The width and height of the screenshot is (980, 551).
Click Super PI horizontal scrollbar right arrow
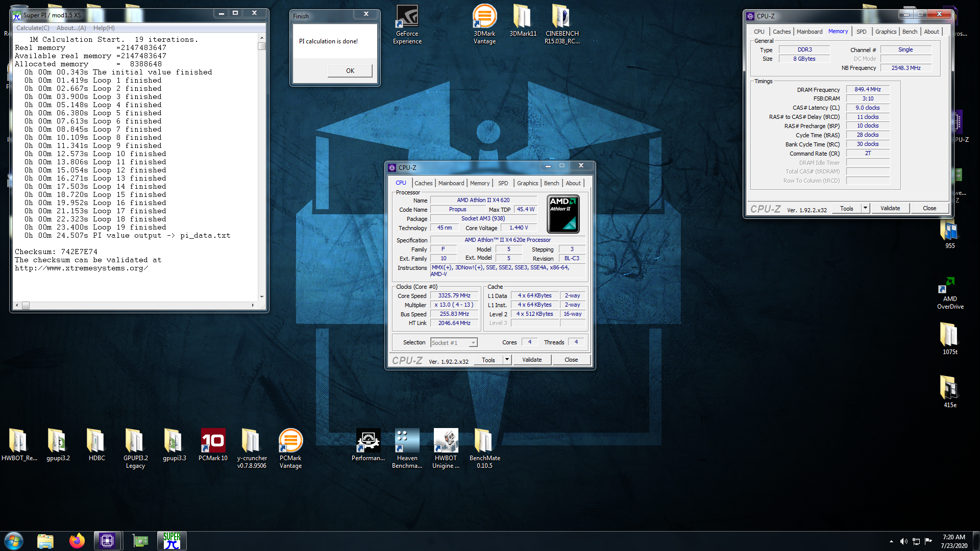click(x=253, y=305)
